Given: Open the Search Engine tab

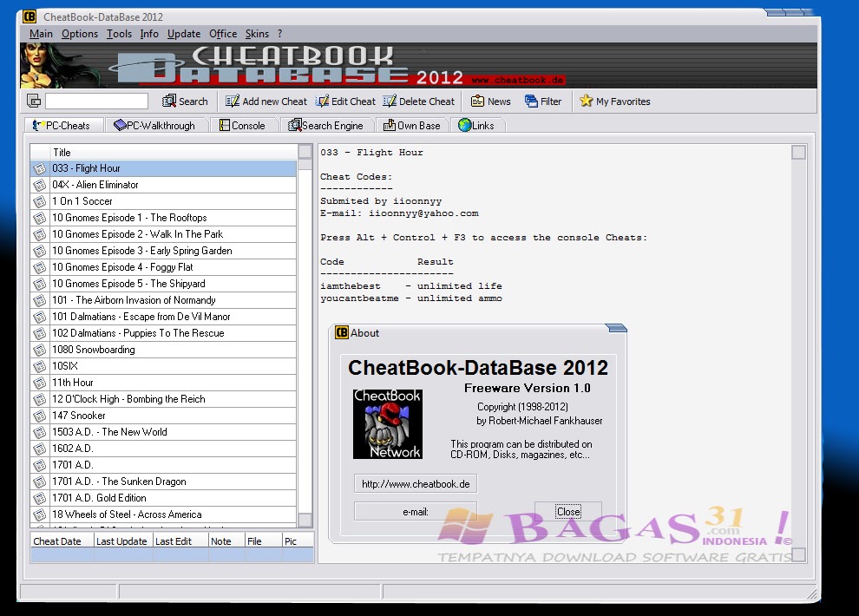Looking at the screenshot, I should click(327, 126).
